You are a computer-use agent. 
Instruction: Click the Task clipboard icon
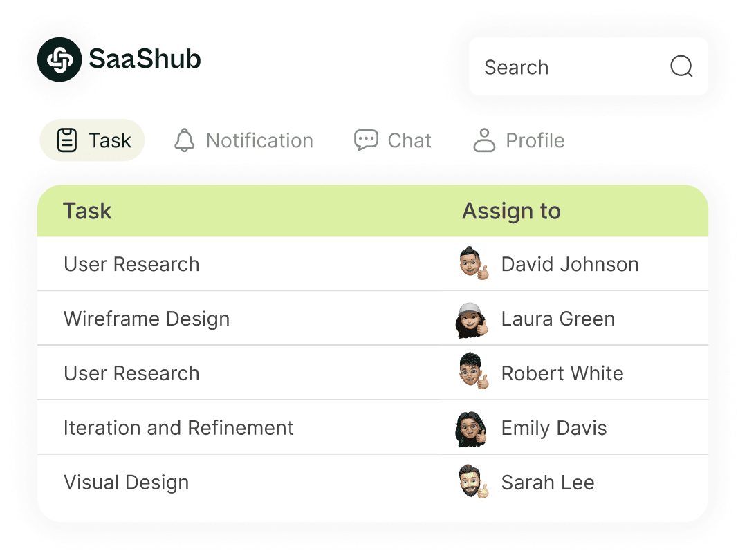[66, 140]
